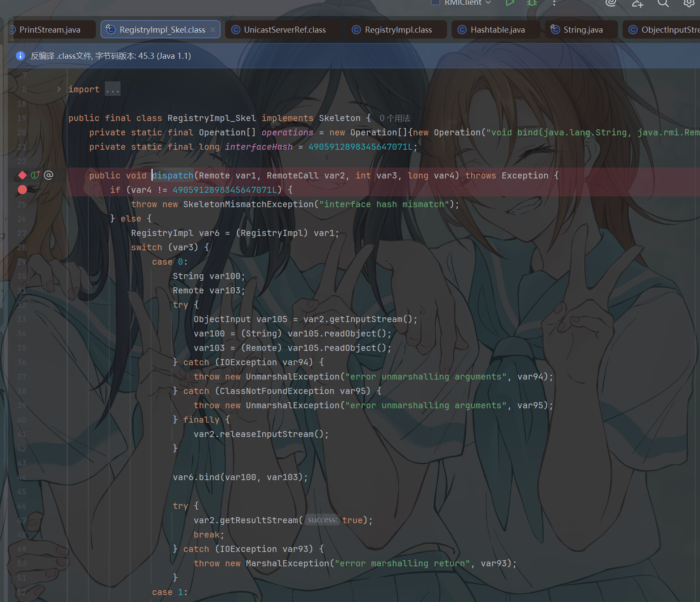Click var6.bind(var100, var103) call

pyautogui.click(x=240, y=477)
